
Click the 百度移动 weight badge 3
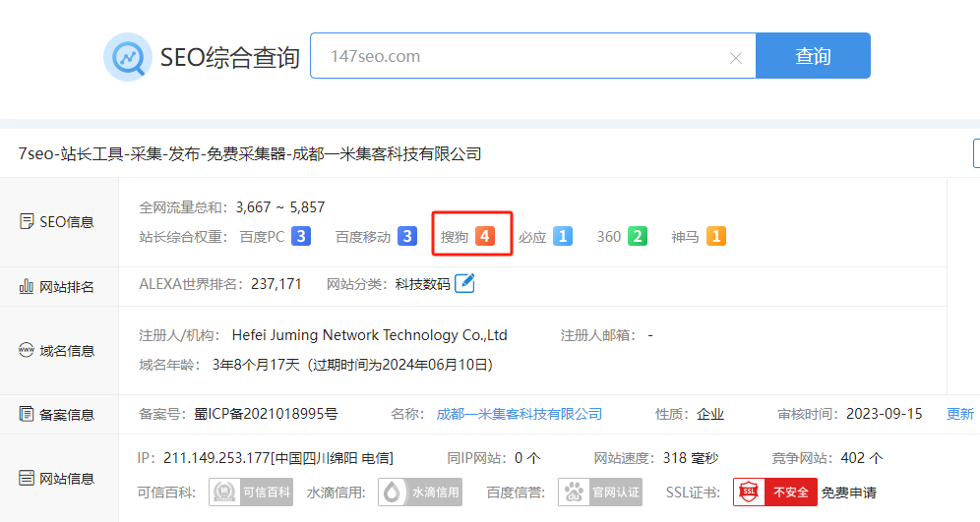coord(407,236)
